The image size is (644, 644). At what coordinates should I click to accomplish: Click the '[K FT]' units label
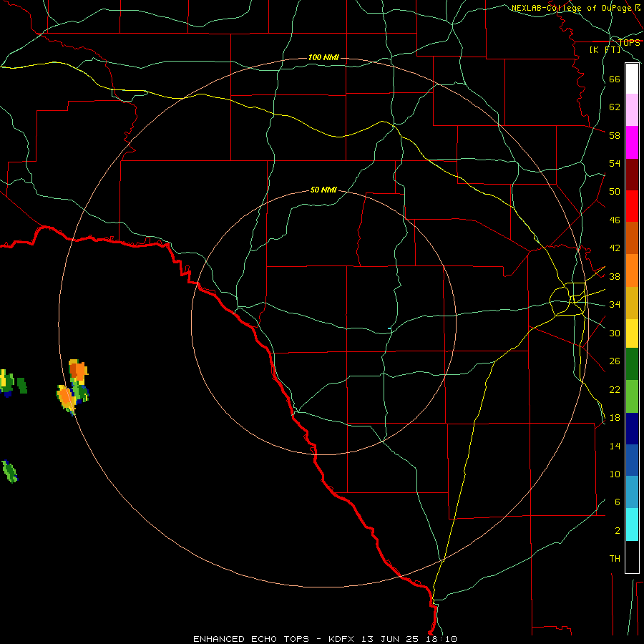[605, 49]
